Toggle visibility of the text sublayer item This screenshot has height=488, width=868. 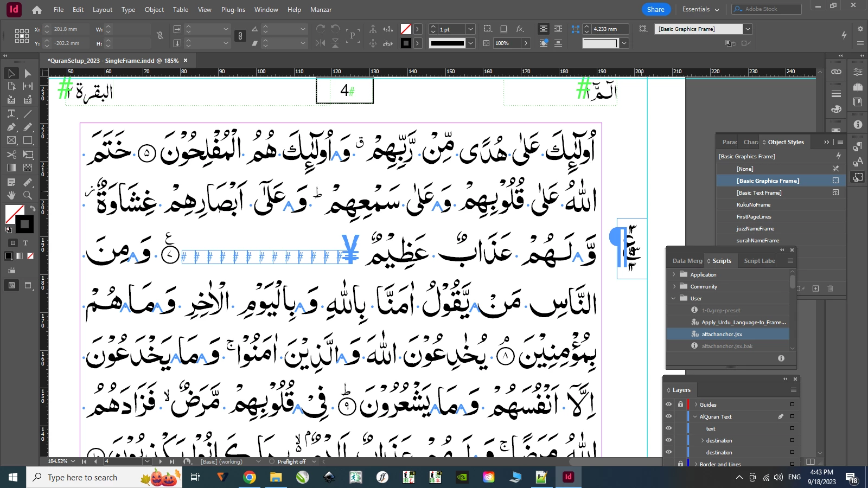(668, 428)
